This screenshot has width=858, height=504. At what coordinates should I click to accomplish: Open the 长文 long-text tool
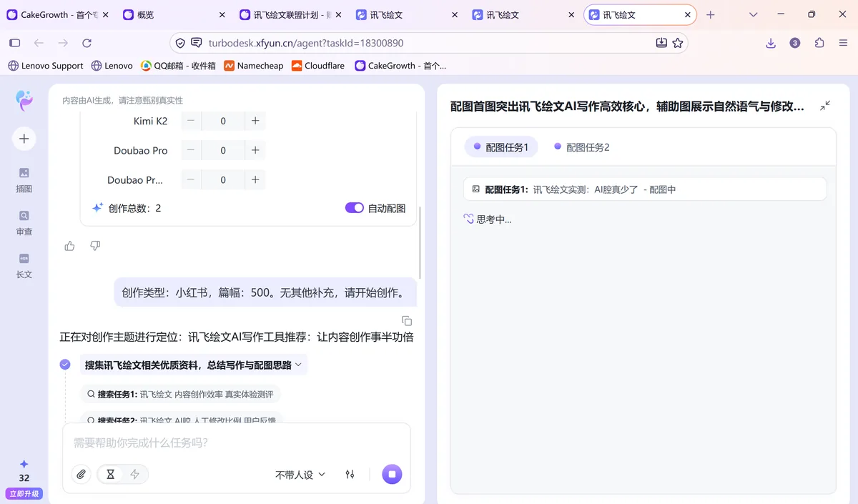(x=24, y=265)
